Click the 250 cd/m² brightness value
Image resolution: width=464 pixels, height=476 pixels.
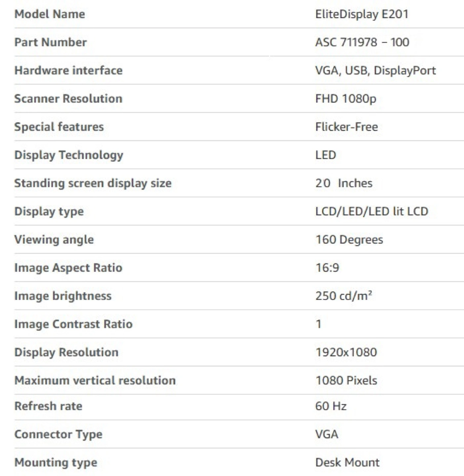344,296
